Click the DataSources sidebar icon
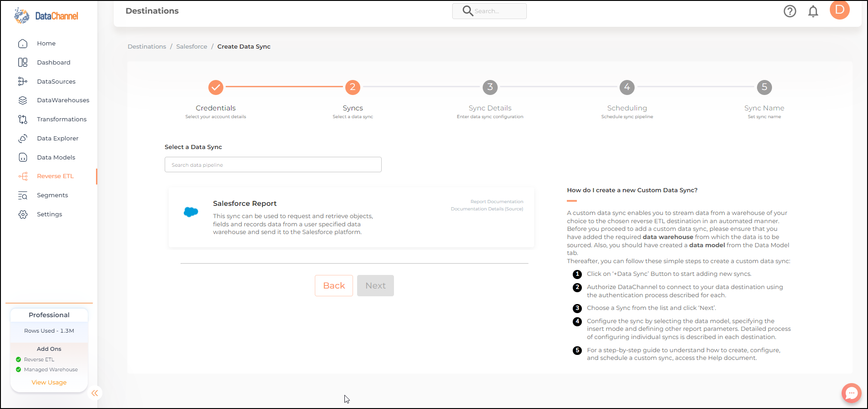The image size is (868, 409). point(23,81)
